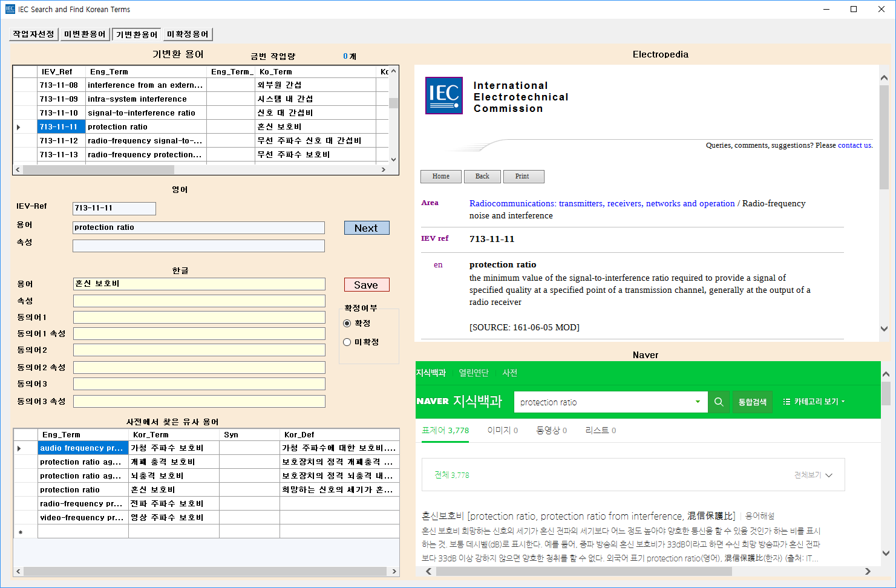Open the Naver search box dropdown arrow
The image size is (896, 588).
pyautogui.click(x=698, y=402)
